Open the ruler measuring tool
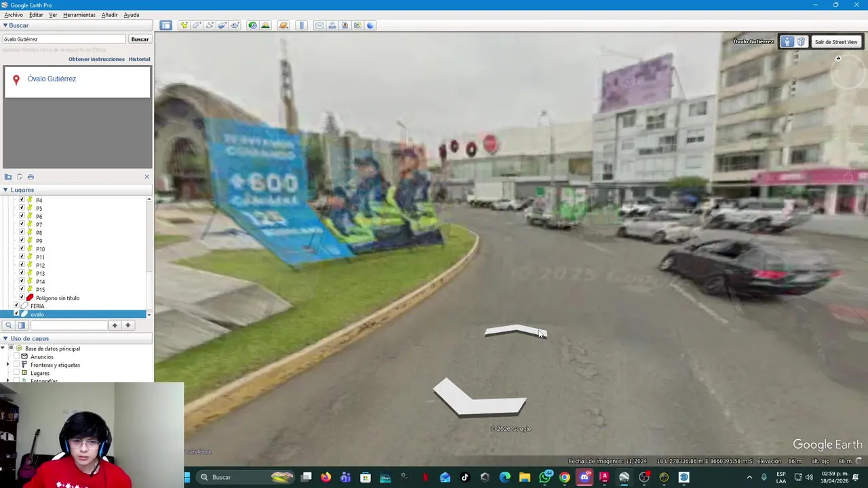The width and height of the screenshot is (868, 488). [x=302, y=25]
